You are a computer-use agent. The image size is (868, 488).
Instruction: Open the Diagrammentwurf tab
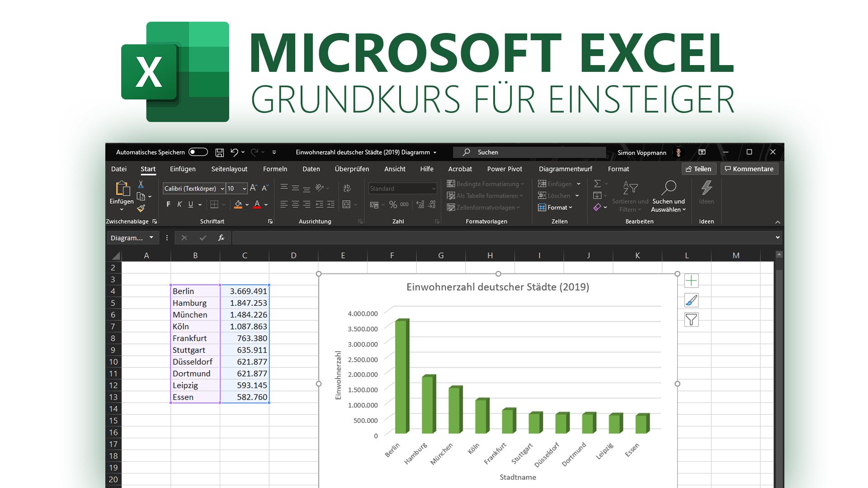click(x=566, y=169)
